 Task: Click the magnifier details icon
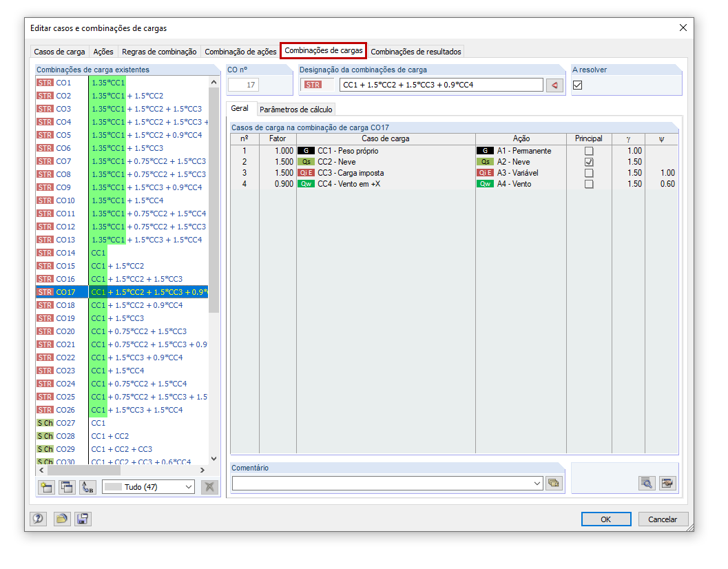(x=647, y=483)
